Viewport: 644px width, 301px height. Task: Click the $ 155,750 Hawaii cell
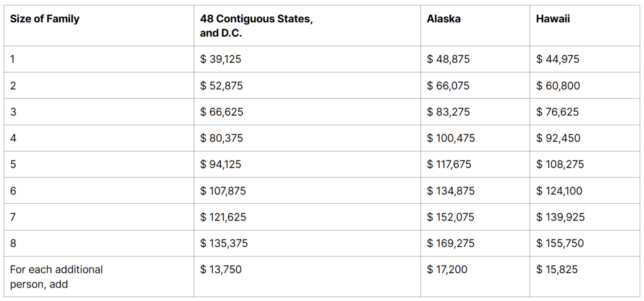(x=560, y=243)
